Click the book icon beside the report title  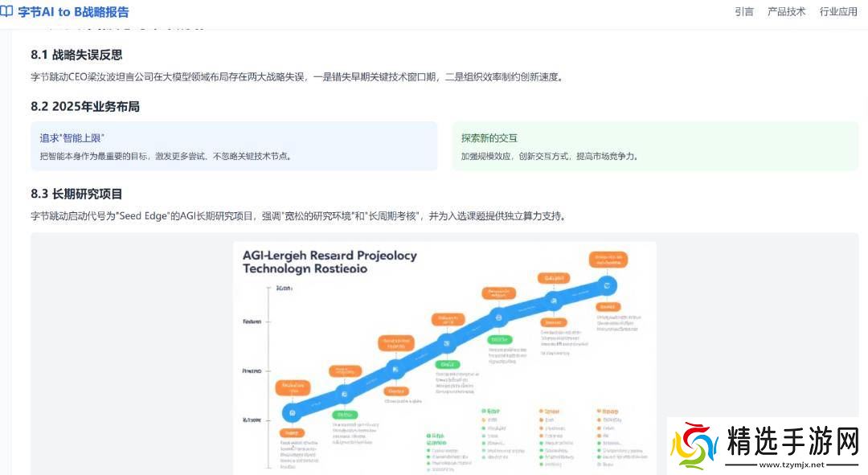pos(7,12)
